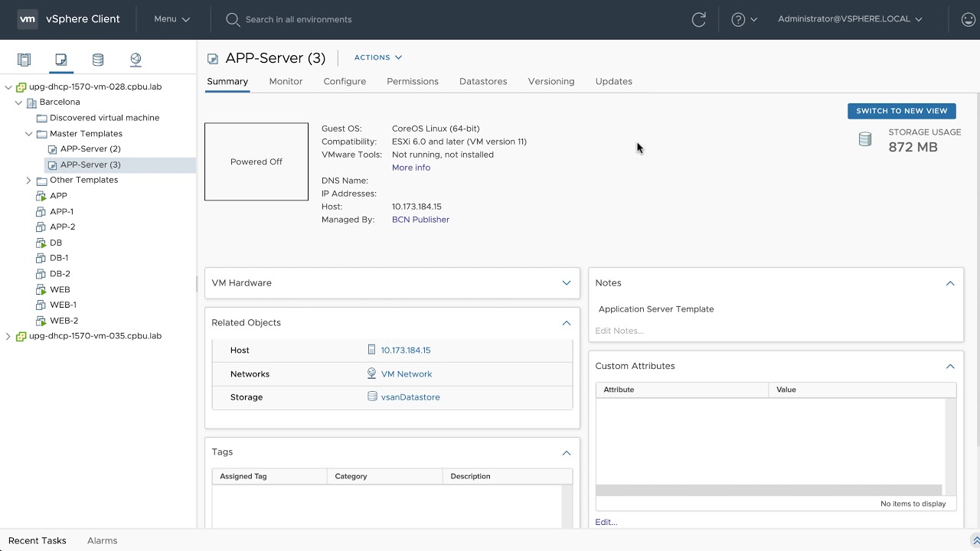Open the Actions dropdown for APP-Server (3)
This screenshot has width=980, height=551.
point(377,57)
